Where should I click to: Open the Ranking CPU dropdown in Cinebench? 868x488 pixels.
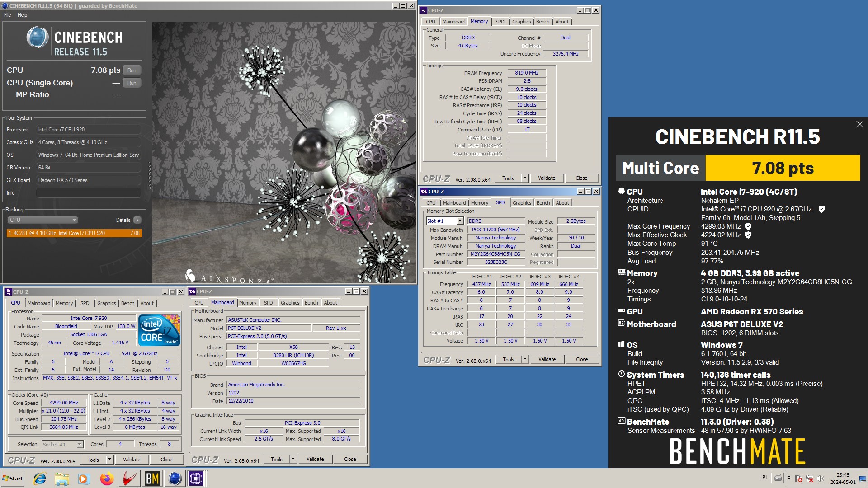(x=43, y=220)
